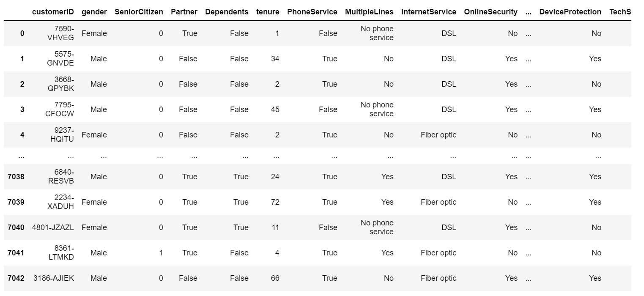
Task: Click the truncated columns ellipsis in header
Action: coord(528,12)
